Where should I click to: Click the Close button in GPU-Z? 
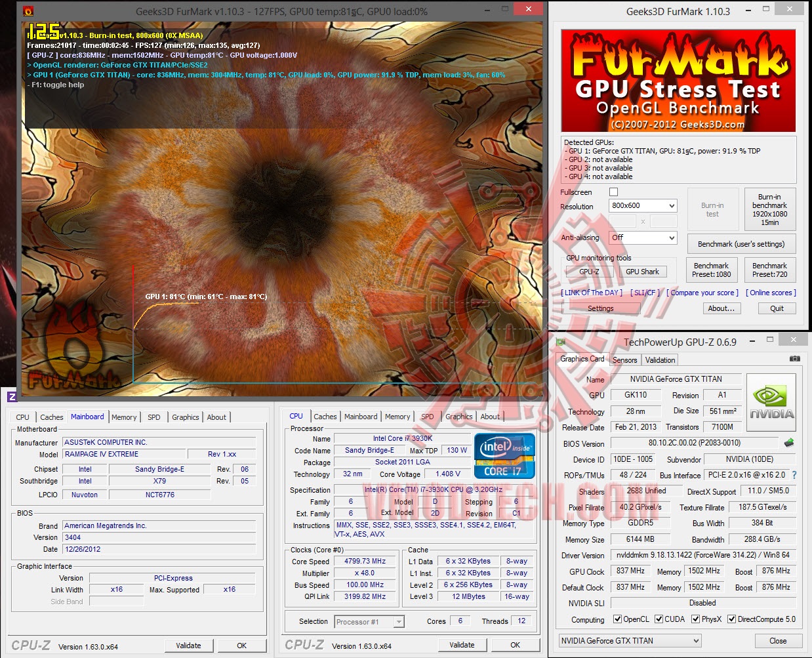pyautogui.click(x=778, y=641)
